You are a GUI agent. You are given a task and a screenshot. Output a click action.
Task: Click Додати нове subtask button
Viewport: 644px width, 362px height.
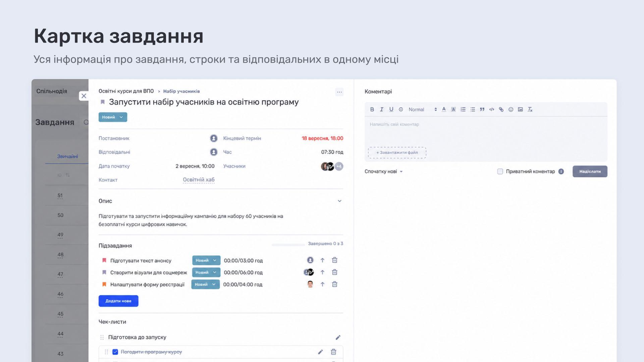tap(118, 301)
